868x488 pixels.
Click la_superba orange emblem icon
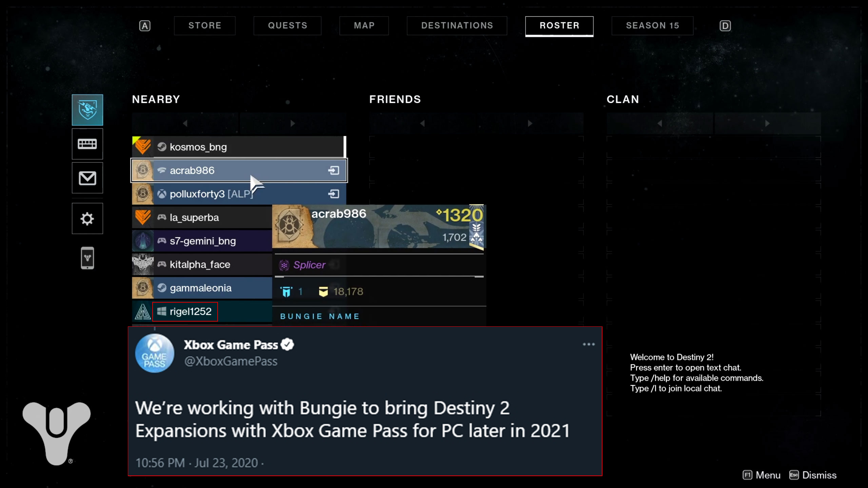(x=143, y=218)
